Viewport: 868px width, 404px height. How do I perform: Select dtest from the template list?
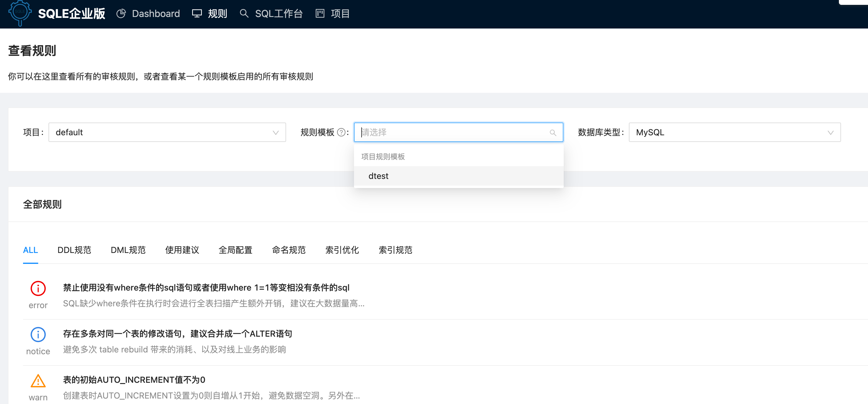point(379,176)
